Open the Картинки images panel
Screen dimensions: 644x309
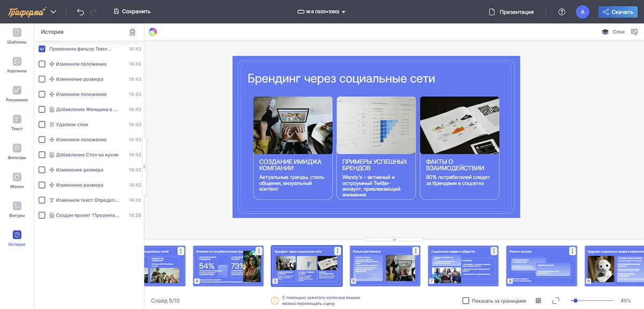[17, 65]
